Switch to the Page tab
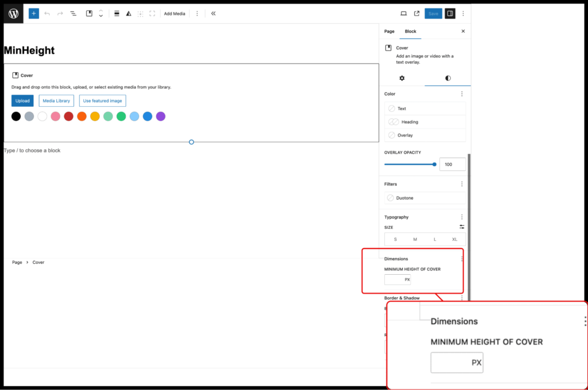Screen dimensions: 588x390 pyautogui.click(x=389, y=32)
